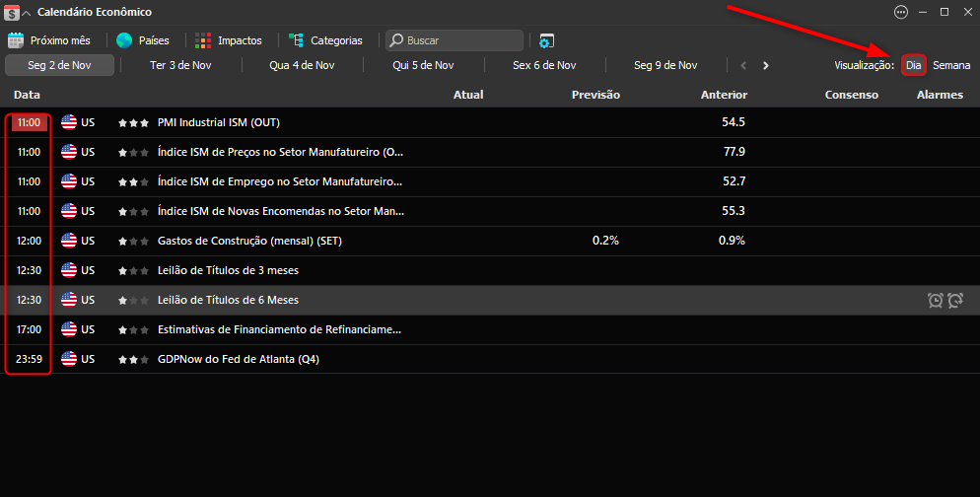Open the Próximo mês calendar icon
This screenshot has height=497, width=980.
[16, 40]
